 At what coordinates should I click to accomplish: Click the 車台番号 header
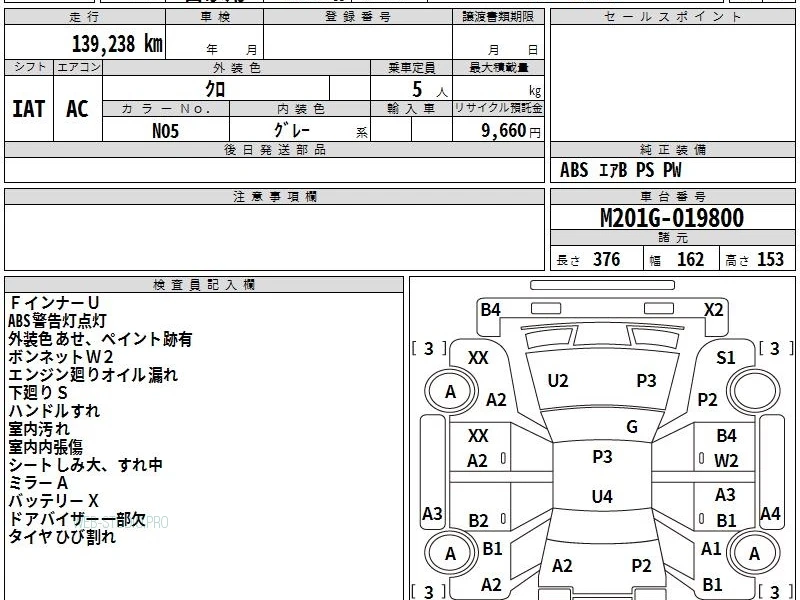[x=672, y=197]
